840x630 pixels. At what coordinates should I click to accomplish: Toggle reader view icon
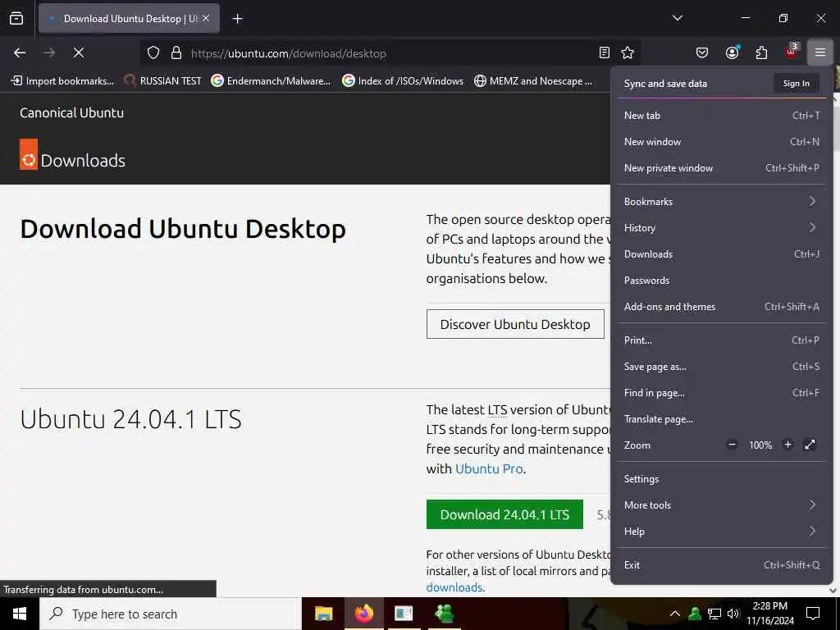click(605, 52)
